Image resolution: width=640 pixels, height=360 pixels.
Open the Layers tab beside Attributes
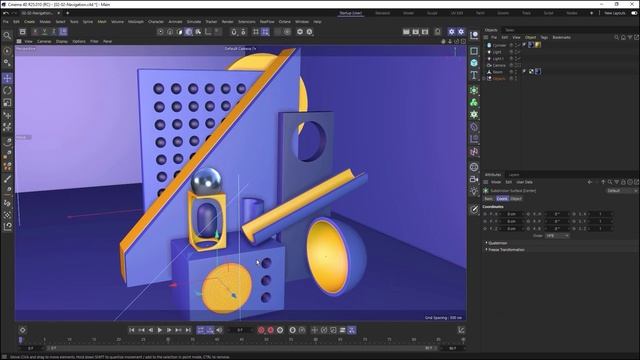click(514, 175)
